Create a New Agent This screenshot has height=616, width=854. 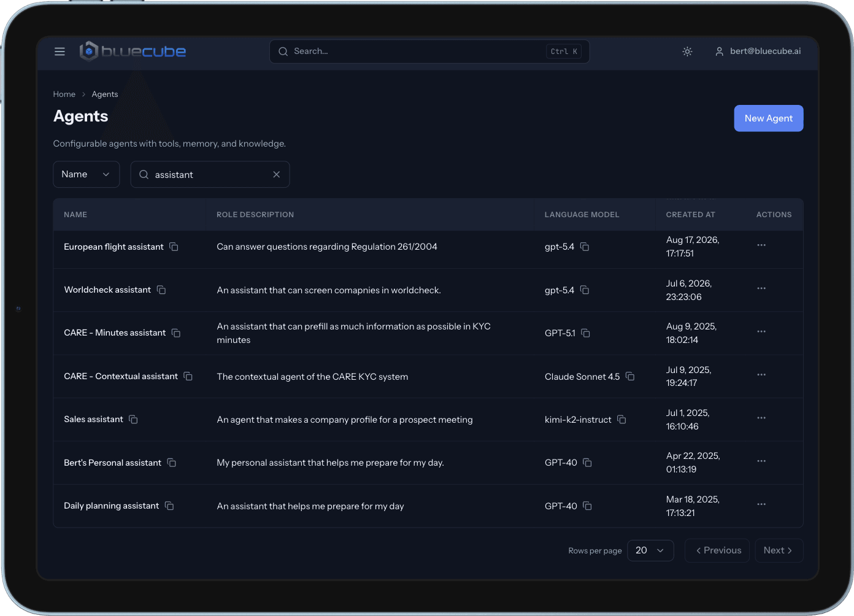pyautogui.click(x=769, y=118)
